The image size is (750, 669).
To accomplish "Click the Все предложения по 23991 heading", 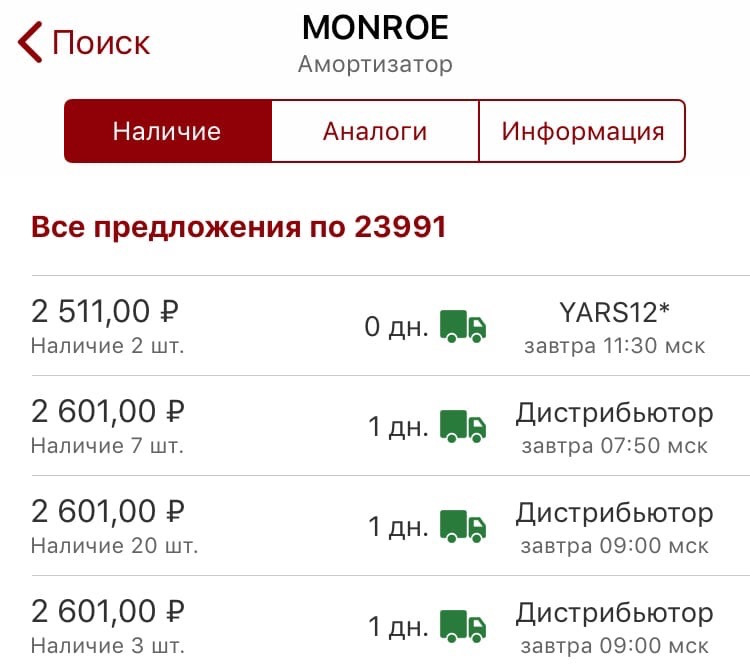I will [x=239, y=227].
